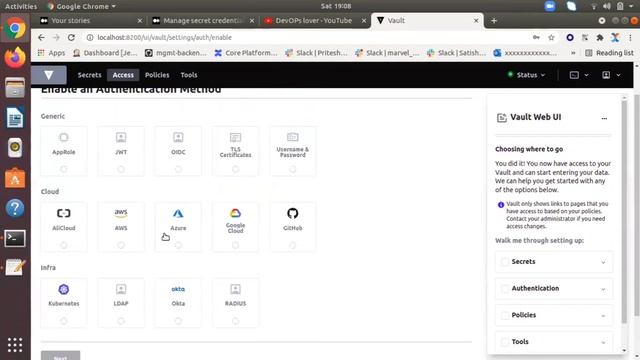Image resolution: width=640 pixels, height=360 pixels.
Task: Open Firefox from the Ubuntu dock
Action: (15, 58)
